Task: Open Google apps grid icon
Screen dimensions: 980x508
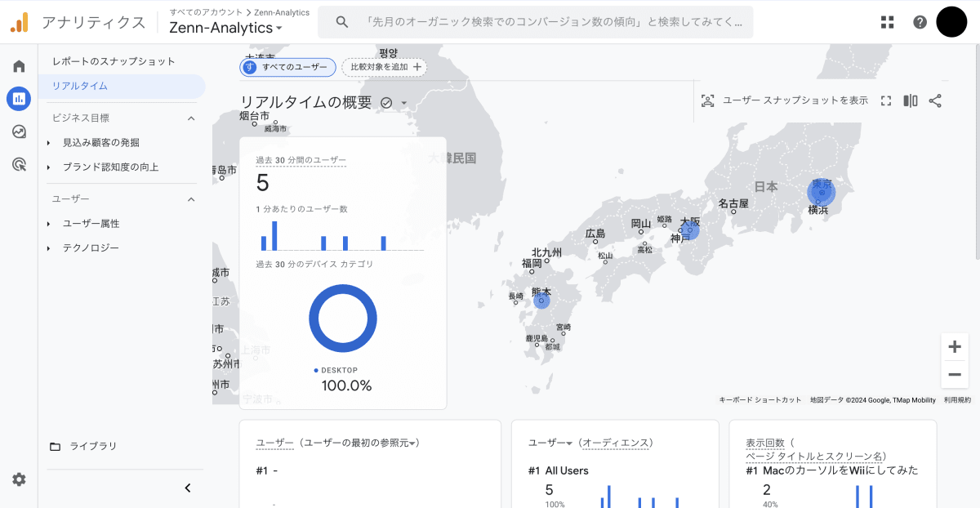Action: pyautogui.click(x=888, y=22)
